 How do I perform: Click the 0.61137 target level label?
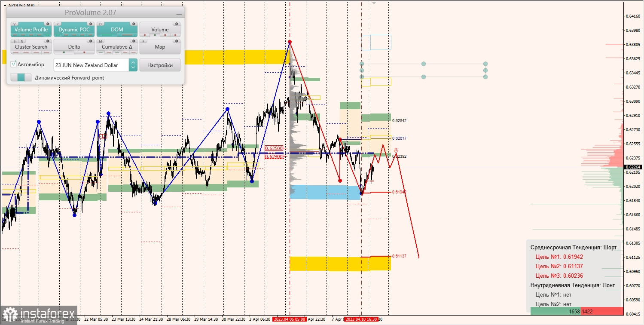point(400,256)
